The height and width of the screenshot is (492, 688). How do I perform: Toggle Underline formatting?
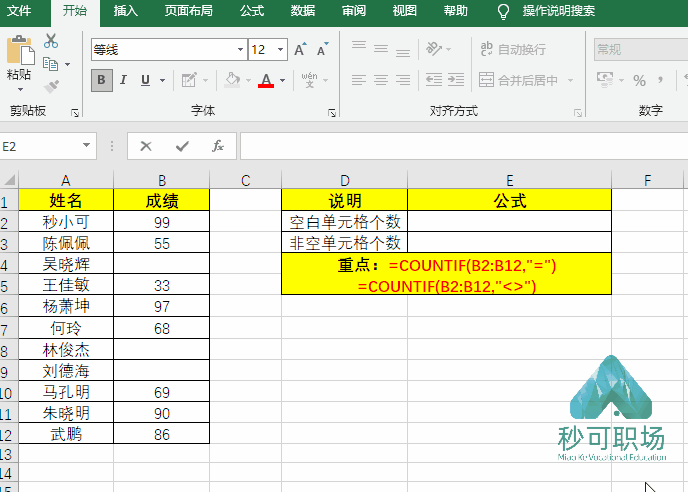point(145,80)
